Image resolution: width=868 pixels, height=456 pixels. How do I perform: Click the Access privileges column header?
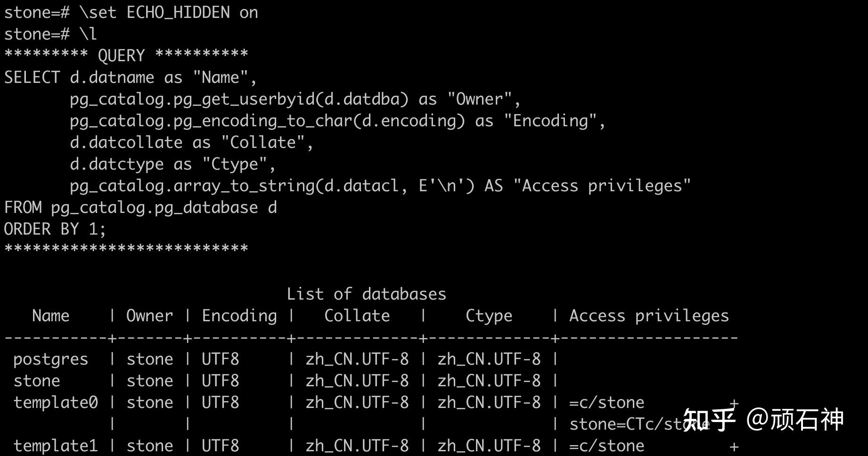point(649,316)
